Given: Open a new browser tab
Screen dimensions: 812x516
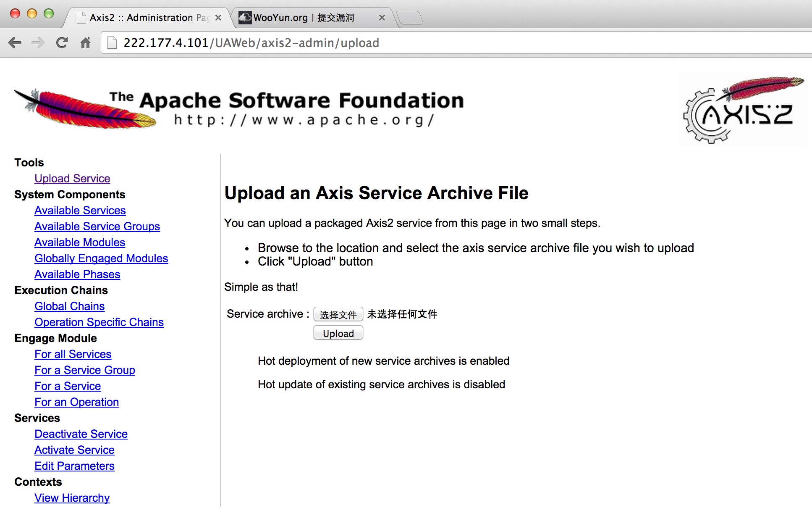Looking at the screenshot, I should pyautogui.click(x=409, y=18).
